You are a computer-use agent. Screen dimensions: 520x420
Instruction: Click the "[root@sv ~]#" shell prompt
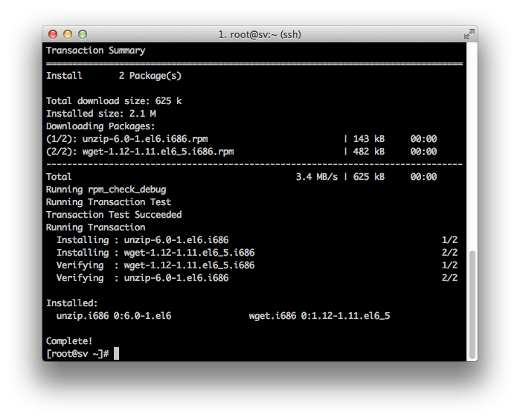tap(77, 354)
